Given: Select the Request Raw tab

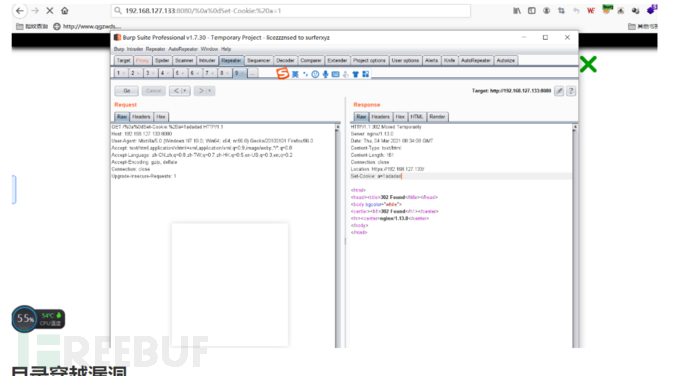Looking at the screenshot, I should click(x=122, y=117).
